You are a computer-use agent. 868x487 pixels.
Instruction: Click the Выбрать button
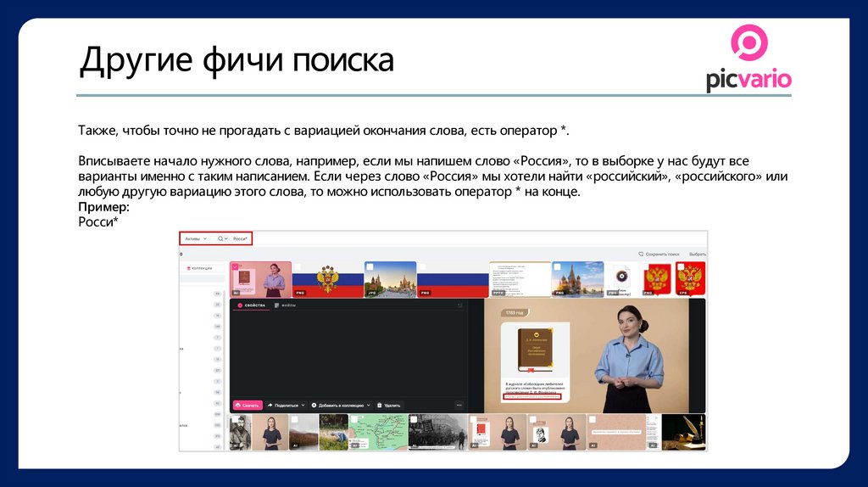pos(697,254)
